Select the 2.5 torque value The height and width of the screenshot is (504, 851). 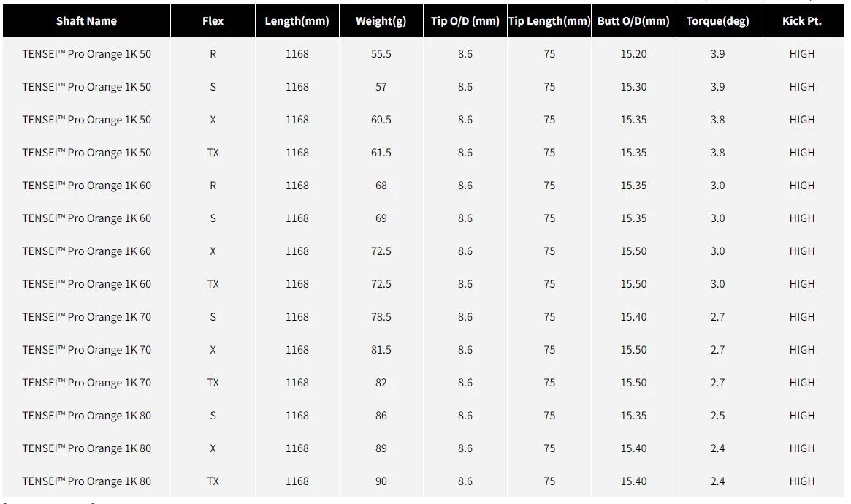point(717,416)
